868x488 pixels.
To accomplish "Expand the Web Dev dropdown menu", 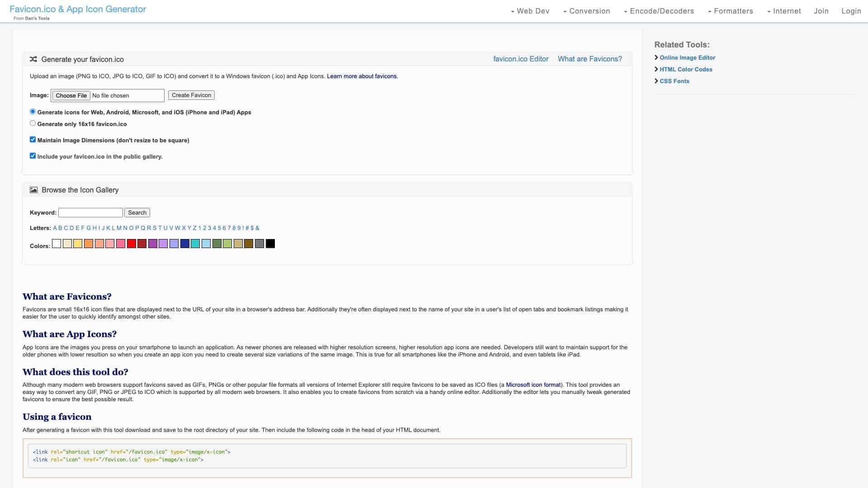I will coord(530,11).
